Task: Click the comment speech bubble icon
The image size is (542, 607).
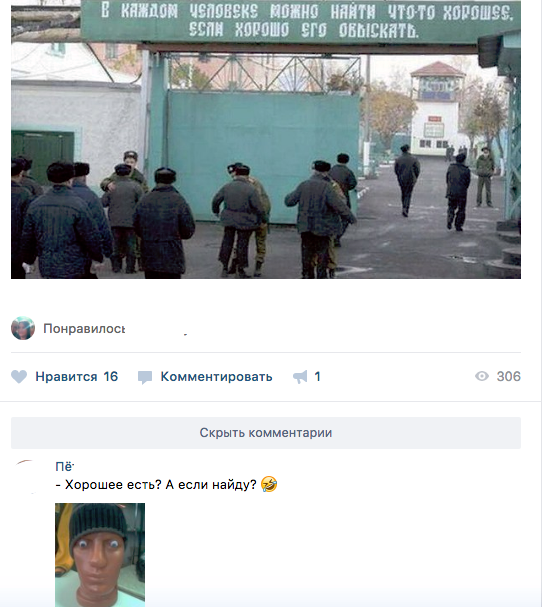Action: [145, 377]
